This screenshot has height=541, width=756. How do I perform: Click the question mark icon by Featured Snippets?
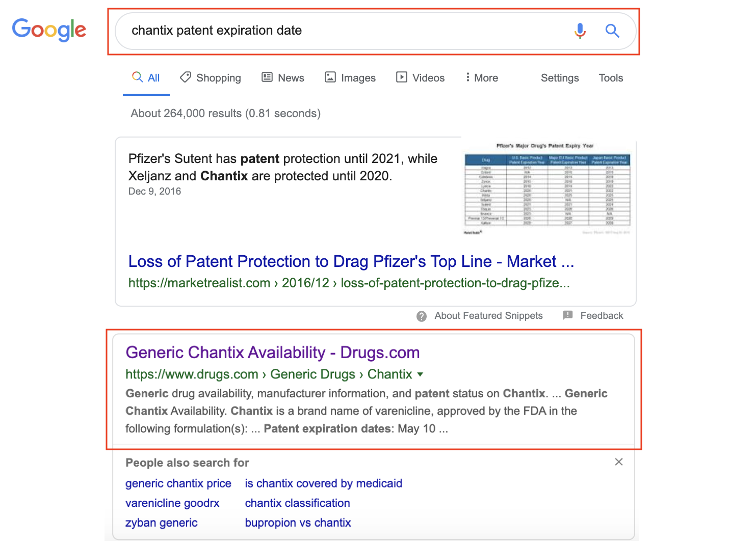coord(422,316)
